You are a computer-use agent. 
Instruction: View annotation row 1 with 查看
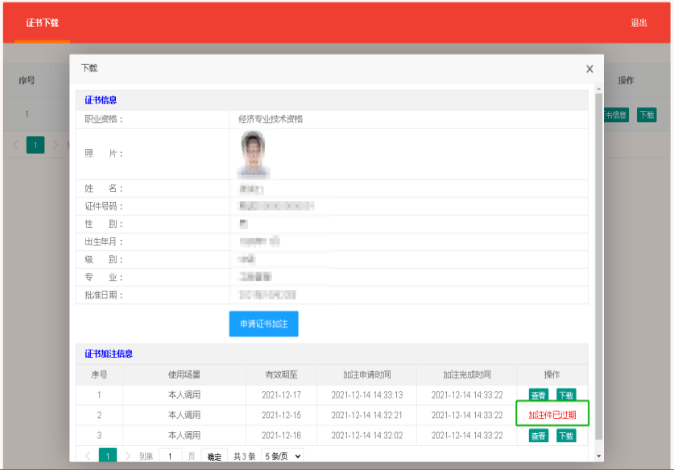[x=538, y=395]
